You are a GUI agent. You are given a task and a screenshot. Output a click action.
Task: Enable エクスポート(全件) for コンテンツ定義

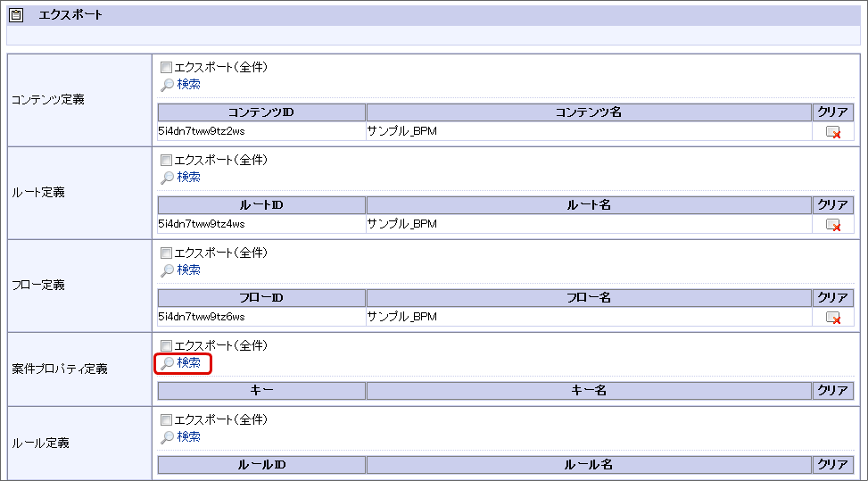(166, 68)
